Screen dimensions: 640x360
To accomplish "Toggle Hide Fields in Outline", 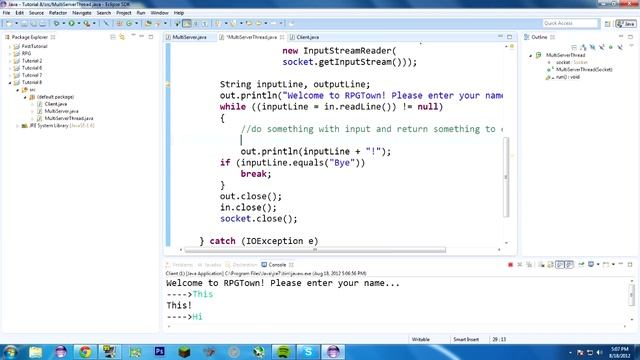I will (593, 47).
